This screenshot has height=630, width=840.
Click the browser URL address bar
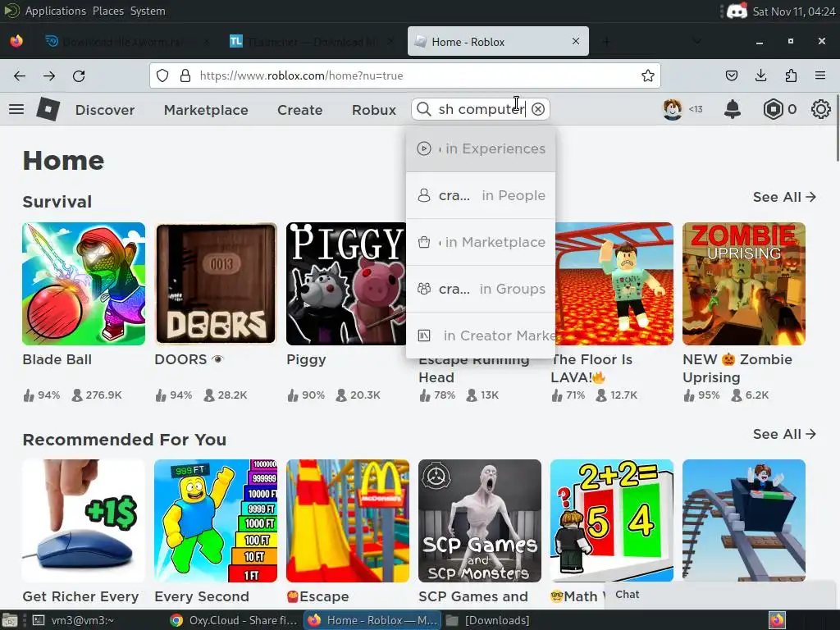(404, 76)
